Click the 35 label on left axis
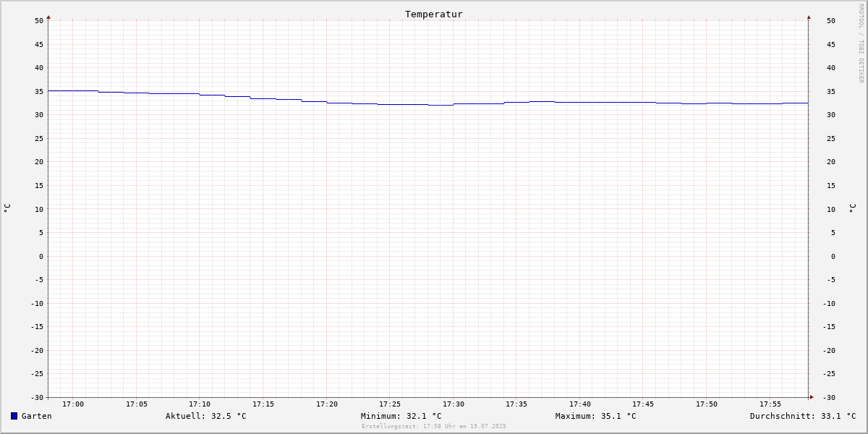The height and width of the screenshot is (434, 868). pos(39,92)
